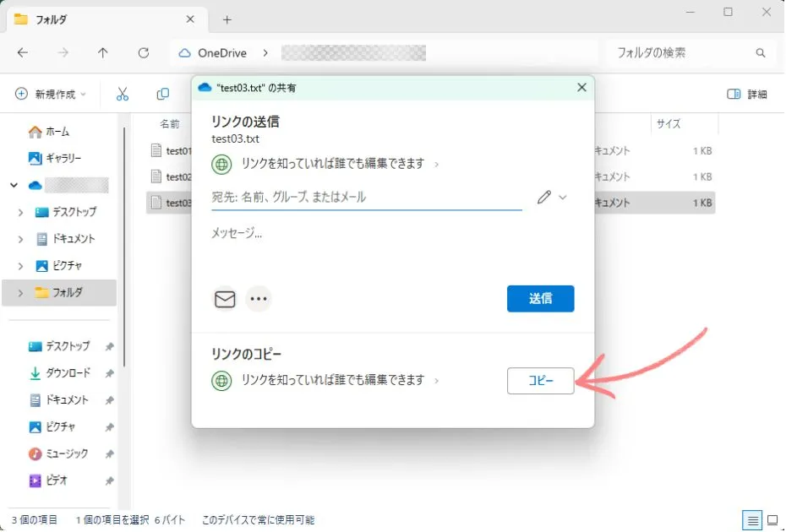Open link settings under リンクの送信
786x532 pixels.
tap(340, 164)
